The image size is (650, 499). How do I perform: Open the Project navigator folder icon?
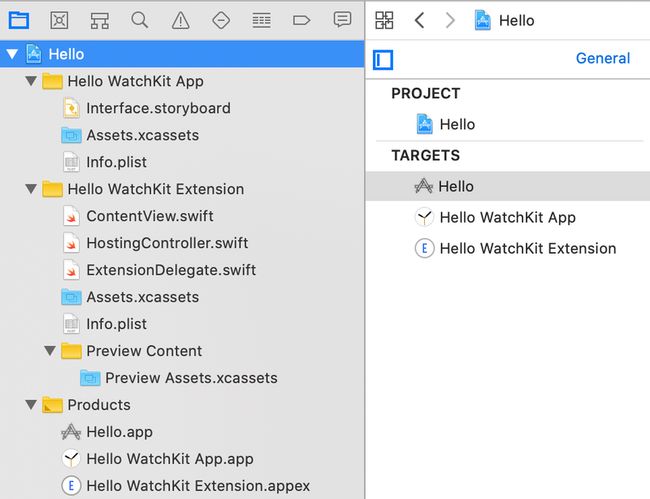click(19, 20)
